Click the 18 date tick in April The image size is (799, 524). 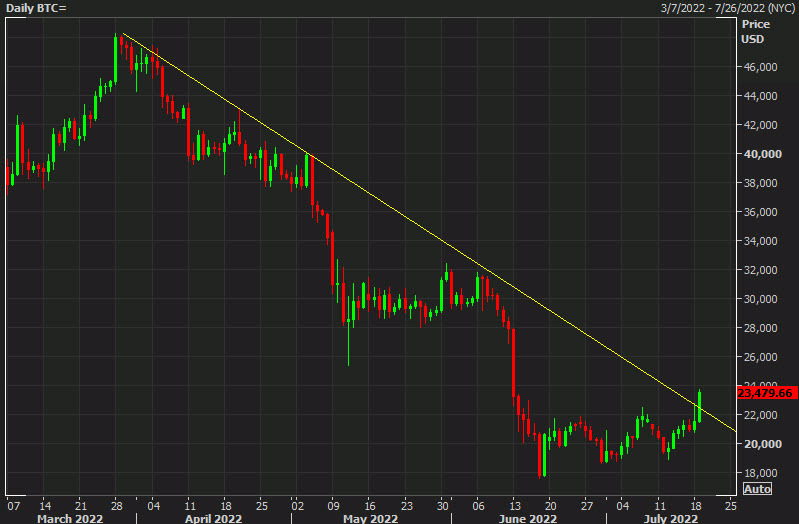(225, 506)
